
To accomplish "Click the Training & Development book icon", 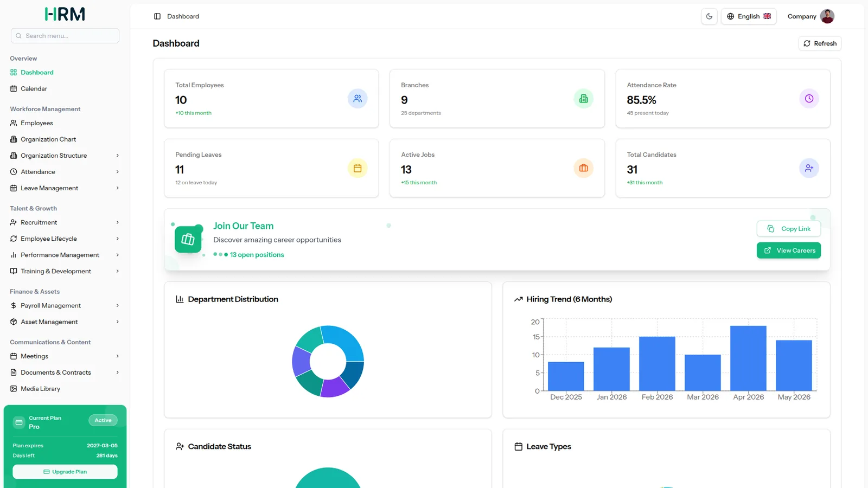I will pos(14,271).
